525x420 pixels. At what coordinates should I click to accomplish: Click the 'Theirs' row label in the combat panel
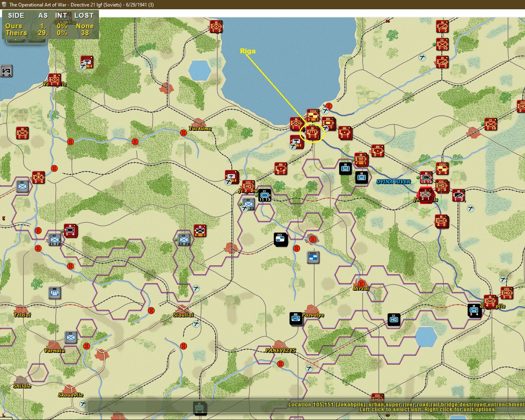(16, 33)
